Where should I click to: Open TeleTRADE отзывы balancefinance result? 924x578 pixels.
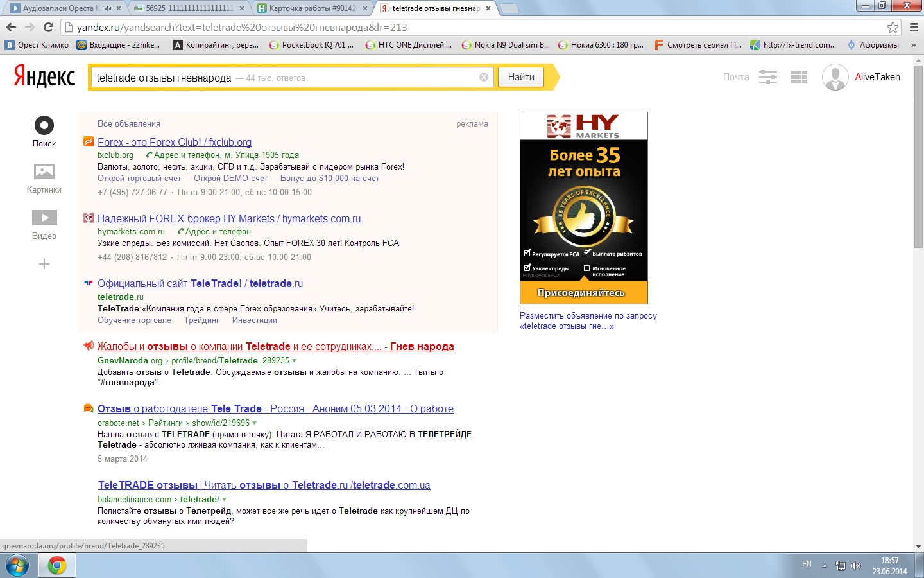(x=264, y=486)
